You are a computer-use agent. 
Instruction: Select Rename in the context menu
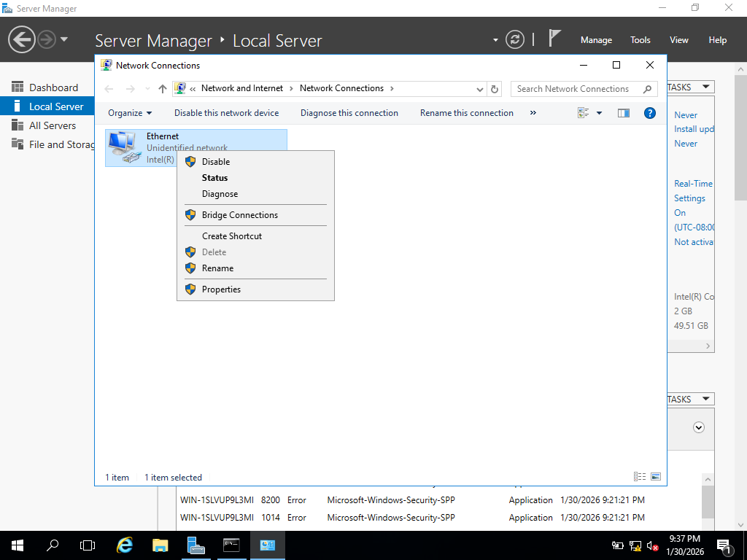coord(217,268)
